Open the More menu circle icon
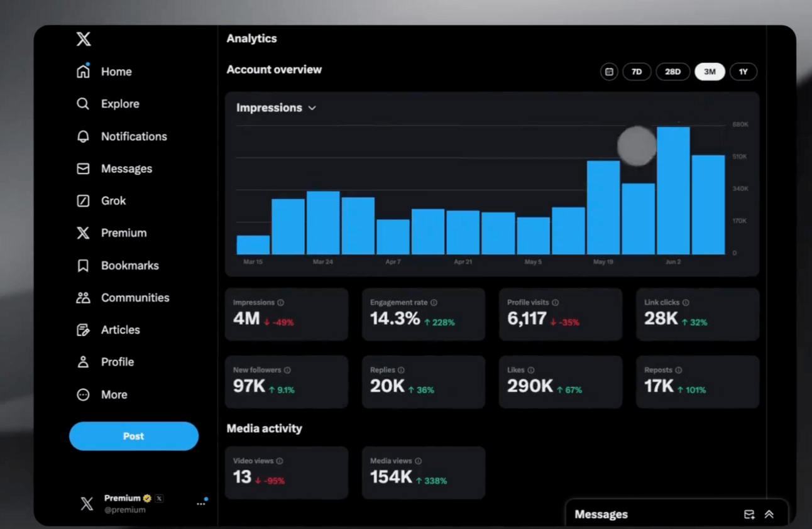Screen dimensions: 812x529 [x=83, y=395]
